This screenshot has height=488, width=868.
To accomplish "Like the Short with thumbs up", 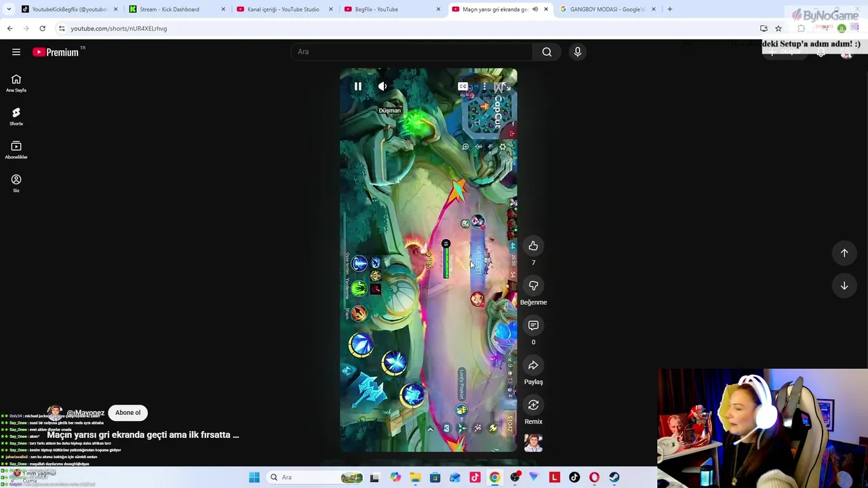I will pos(534,246).
